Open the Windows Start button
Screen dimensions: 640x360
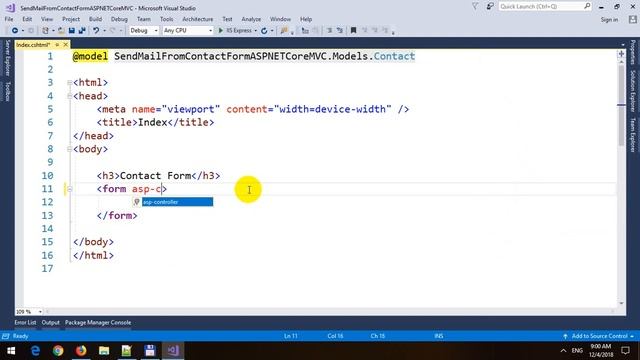tap(11, 351)
